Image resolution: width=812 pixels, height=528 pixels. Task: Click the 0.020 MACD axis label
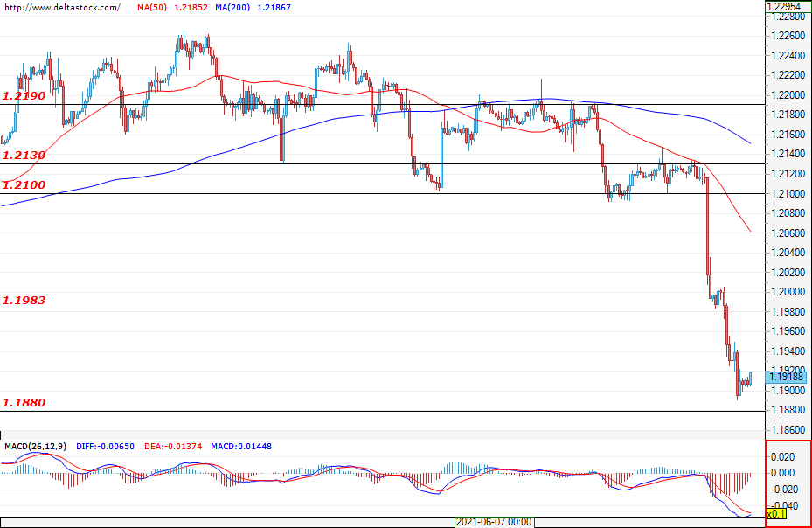[783, 456]
